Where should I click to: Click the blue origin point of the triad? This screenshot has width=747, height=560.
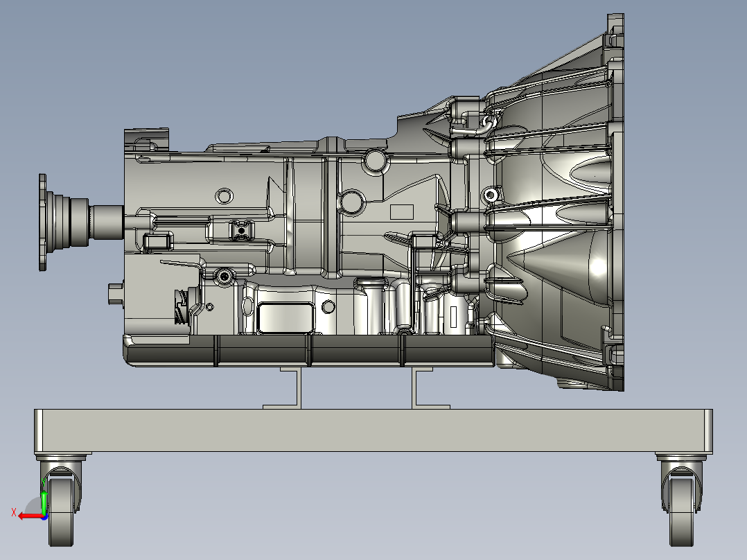(x=44, y=517)
